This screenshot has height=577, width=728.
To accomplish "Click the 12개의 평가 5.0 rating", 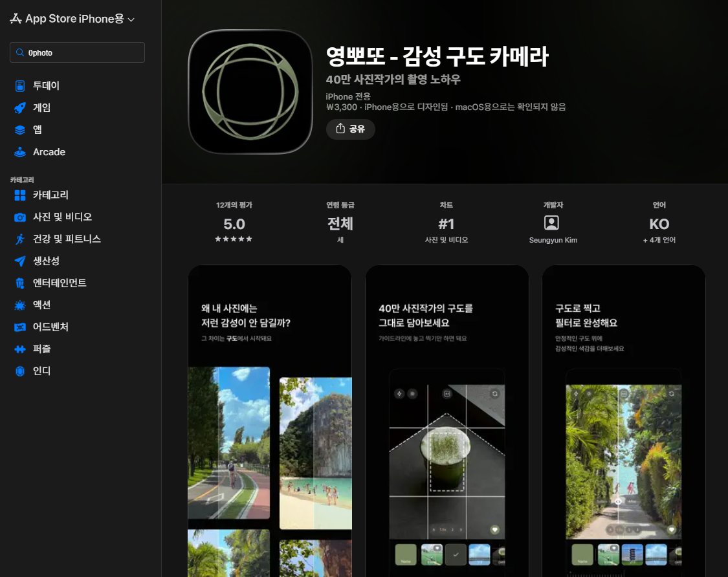I will coord(234,223).
